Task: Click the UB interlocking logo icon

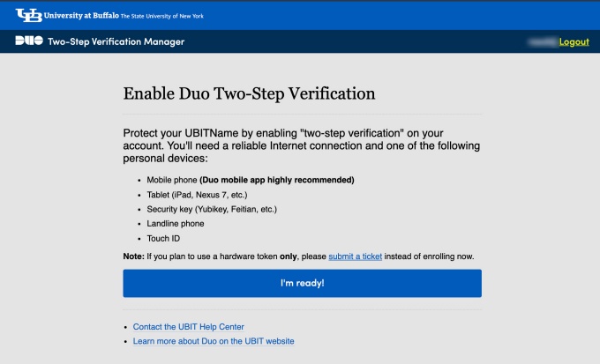Action: tap(28, 15)
